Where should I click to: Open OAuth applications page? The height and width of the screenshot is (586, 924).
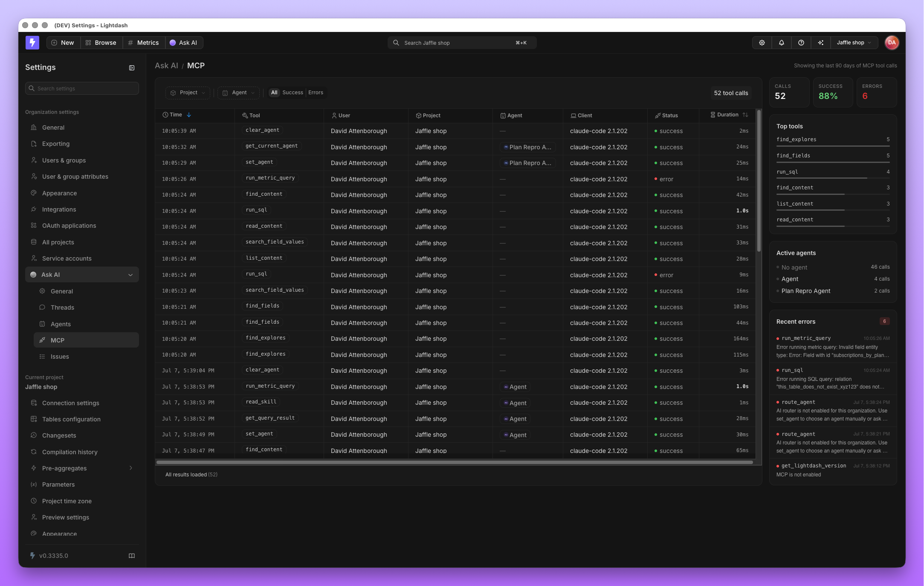[82, 226]
